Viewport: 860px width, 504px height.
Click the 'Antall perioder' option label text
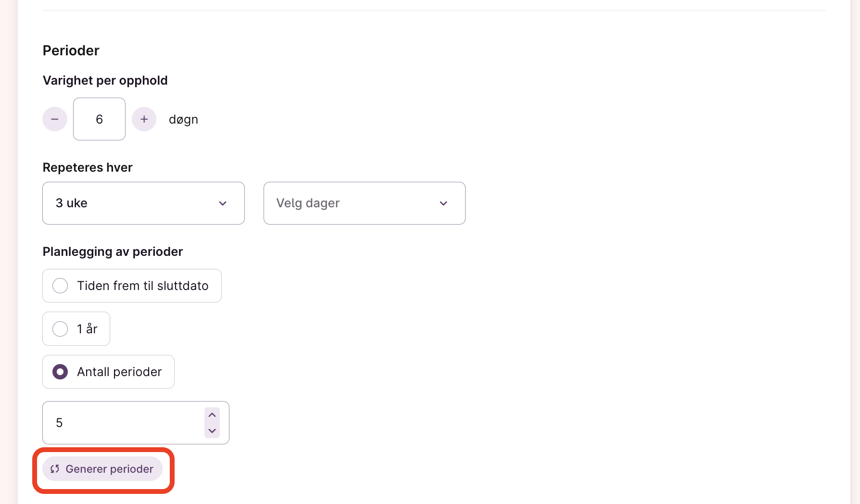coord(119,372)
